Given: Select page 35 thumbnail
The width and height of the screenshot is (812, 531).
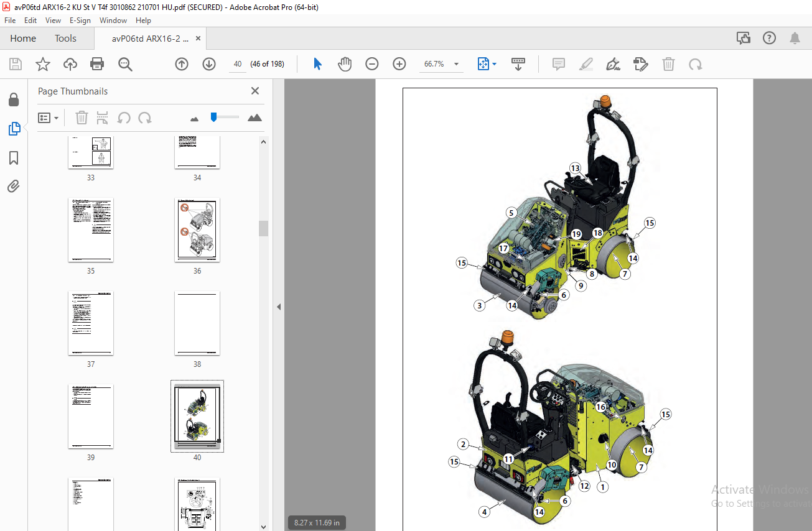Looking at the screenshot, I should [91, 230].
